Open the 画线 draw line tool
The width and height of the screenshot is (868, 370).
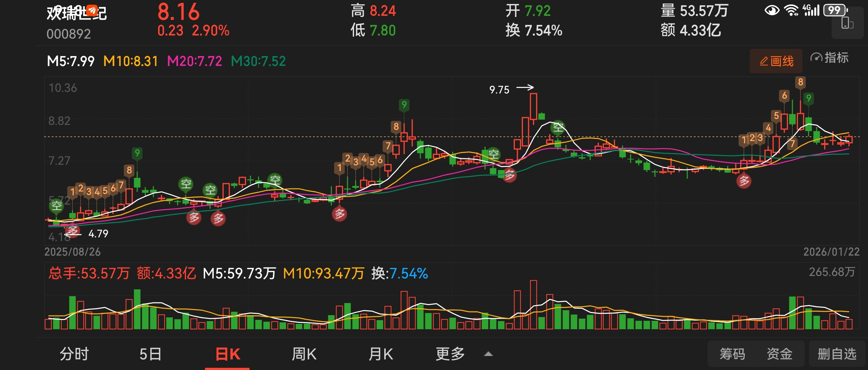776,61
